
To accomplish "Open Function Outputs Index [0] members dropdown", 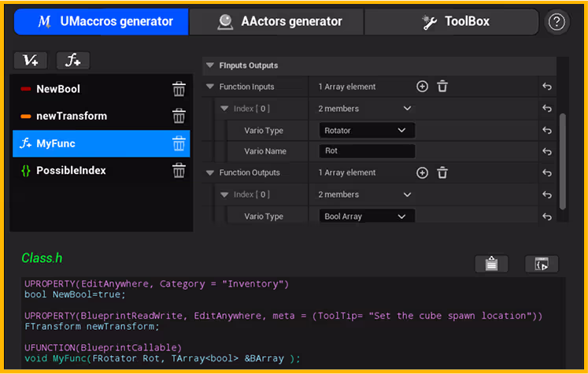I will pyautogui.click(x=407, y=194).
